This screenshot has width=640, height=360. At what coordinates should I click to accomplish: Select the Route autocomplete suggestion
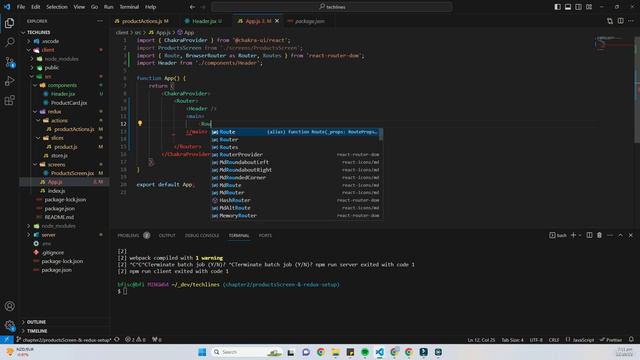pyautogui.click(x=296, y=132)
